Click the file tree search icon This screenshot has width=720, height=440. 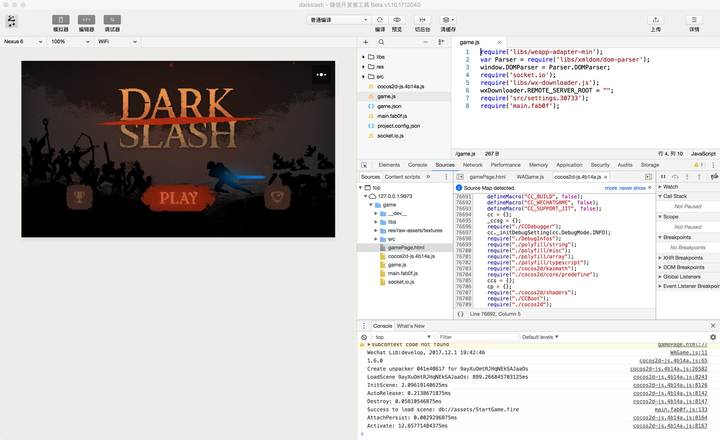coord(382,42)
